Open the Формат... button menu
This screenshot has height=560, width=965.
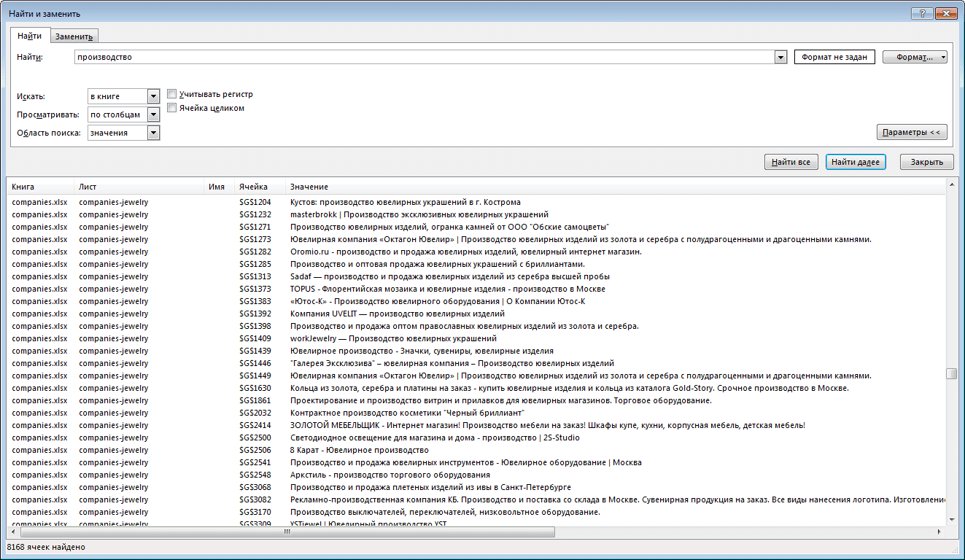tap(915, 57)
